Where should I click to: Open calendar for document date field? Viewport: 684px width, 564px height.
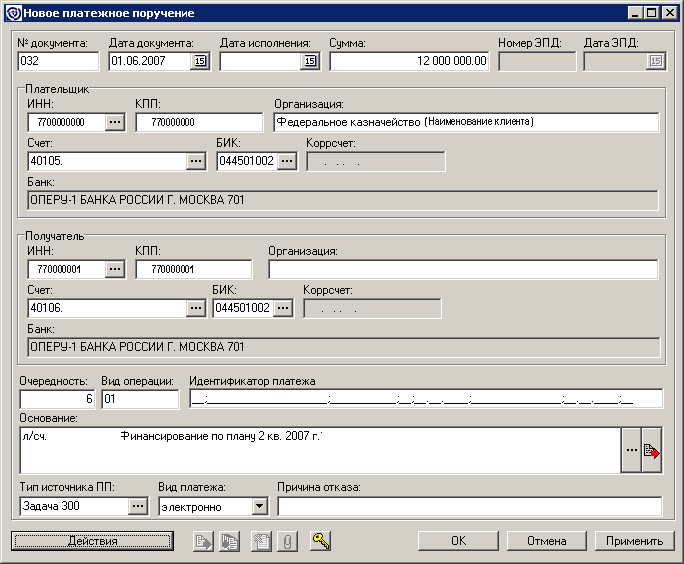pyautogui.click(x=200, y=61)
